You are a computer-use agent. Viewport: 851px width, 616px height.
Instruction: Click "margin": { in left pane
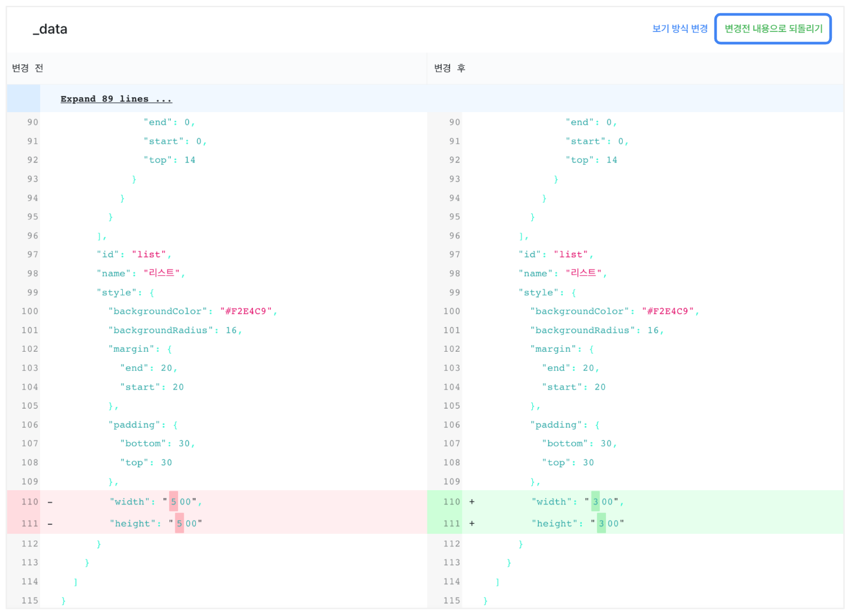140,349
